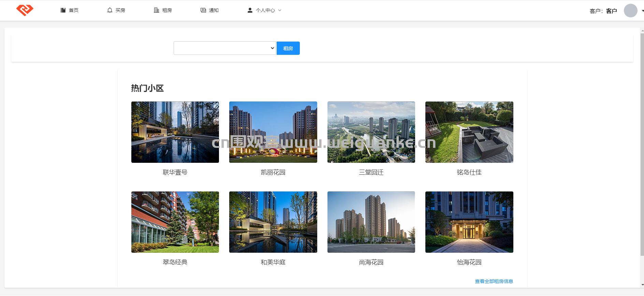Click the 热门小区 heading
The image size is (644, 296).
[x=147, y=88]
